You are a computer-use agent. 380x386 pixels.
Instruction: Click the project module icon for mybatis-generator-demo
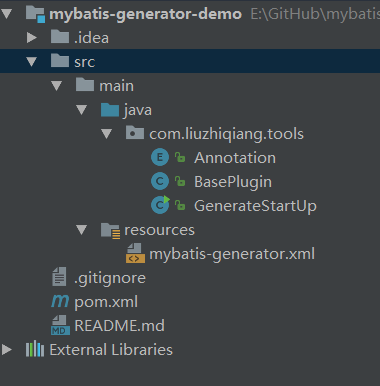pos(35,14)
